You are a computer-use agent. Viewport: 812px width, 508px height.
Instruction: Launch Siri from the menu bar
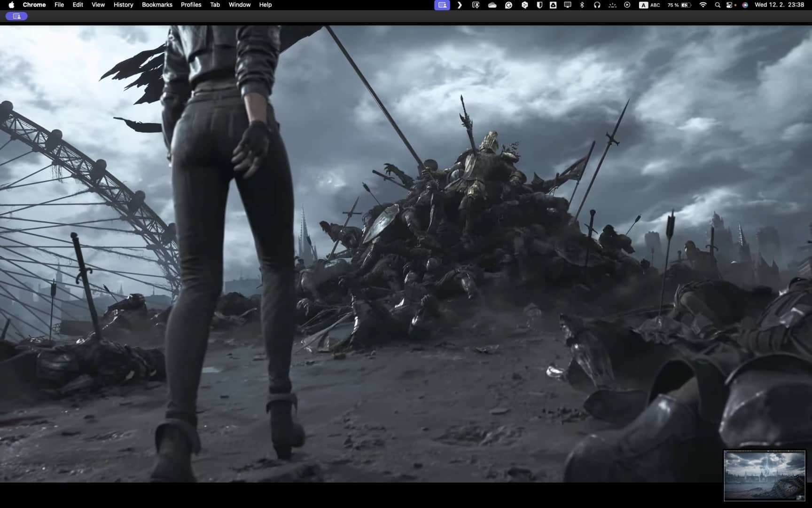[x=745, y=5]
